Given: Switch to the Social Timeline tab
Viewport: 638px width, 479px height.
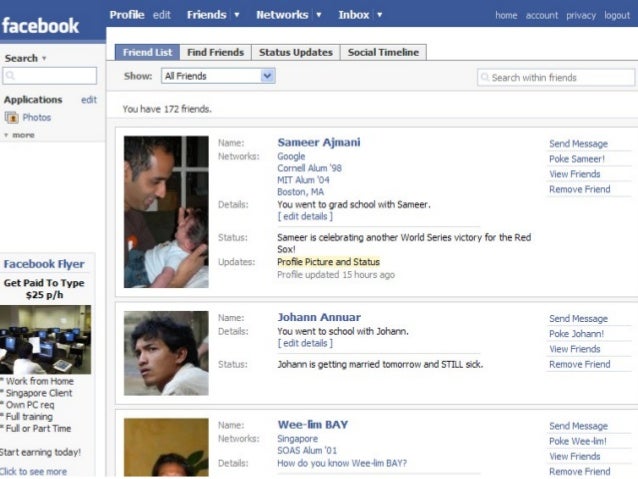Looking at the screenshot, I should tap(383, 52).
